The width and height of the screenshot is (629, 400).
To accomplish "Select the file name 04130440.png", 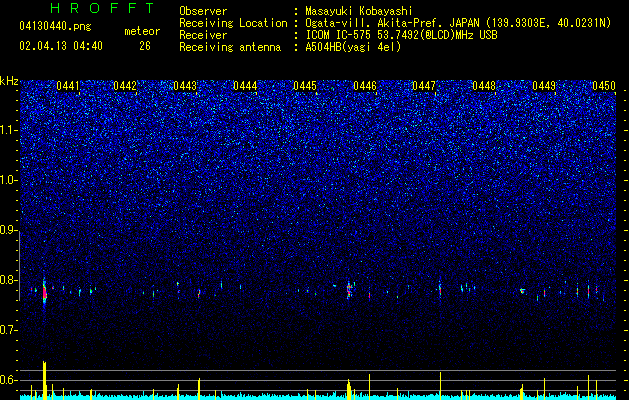I will [x=55, y=27].
